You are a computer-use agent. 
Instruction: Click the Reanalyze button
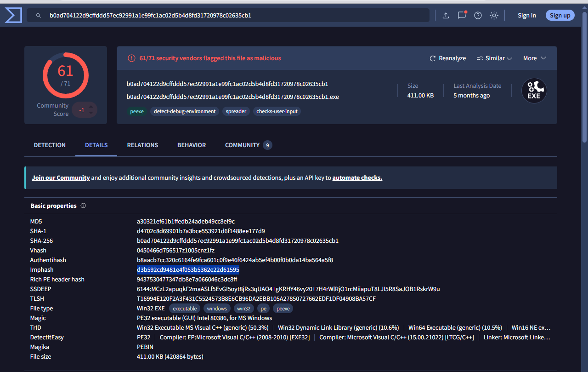pos(447,58)
